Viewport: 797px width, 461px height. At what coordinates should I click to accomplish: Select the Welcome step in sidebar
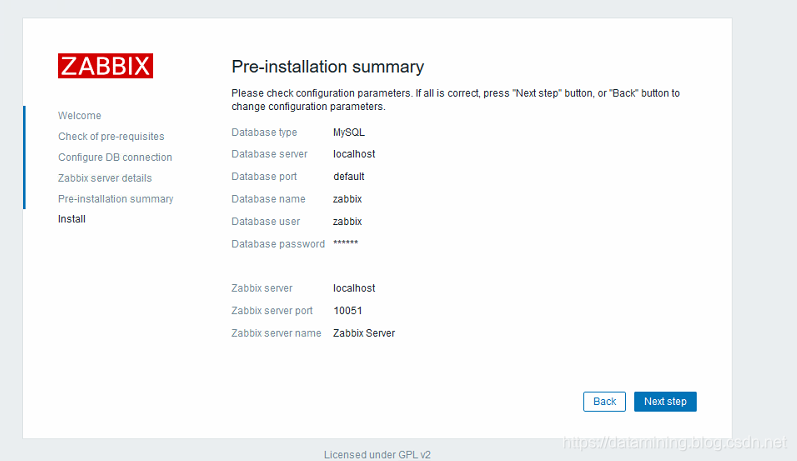[x=79, y=115]
